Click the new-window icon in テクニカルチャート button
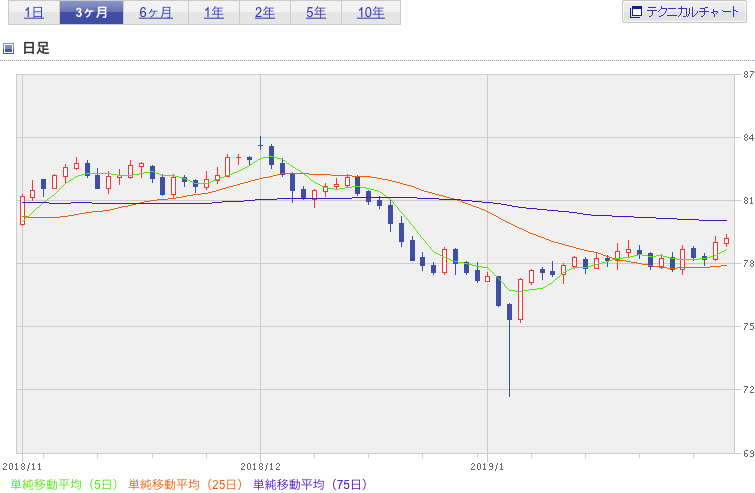755x493 pixels. tap(636, 12)
